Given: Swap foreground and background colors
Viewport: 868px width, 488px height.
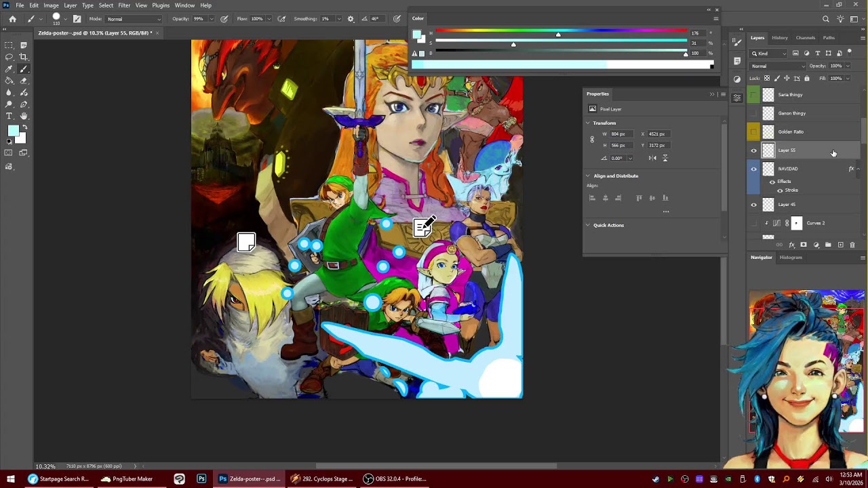Looking at the screenshot, I should pyautogui.click(x=24, y=127).
